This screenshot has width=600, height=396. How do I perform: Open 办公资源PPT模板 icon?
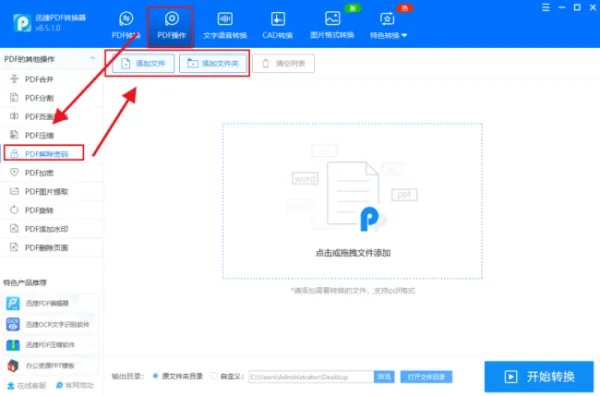(x=13, y=365)
